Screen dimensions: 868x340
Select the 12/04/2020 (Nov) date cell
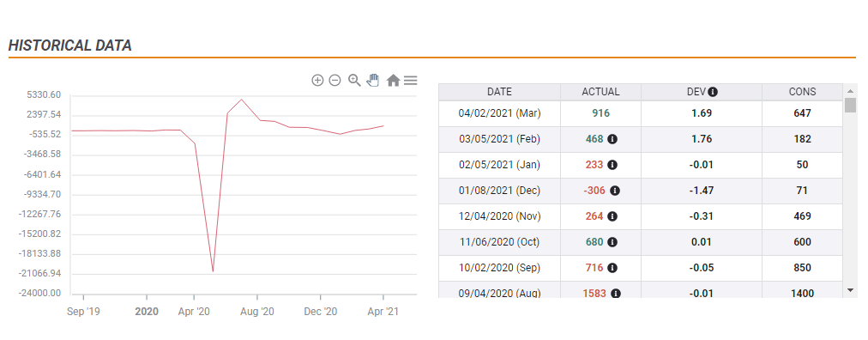(x=499, y=216)
